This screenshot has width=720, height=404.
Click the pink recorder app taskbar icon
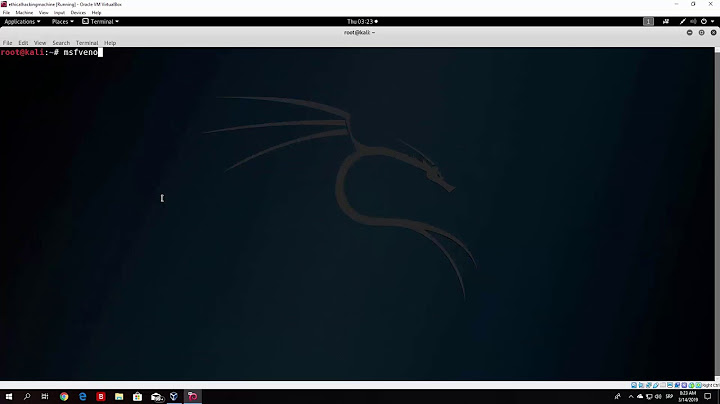(193, 396)
